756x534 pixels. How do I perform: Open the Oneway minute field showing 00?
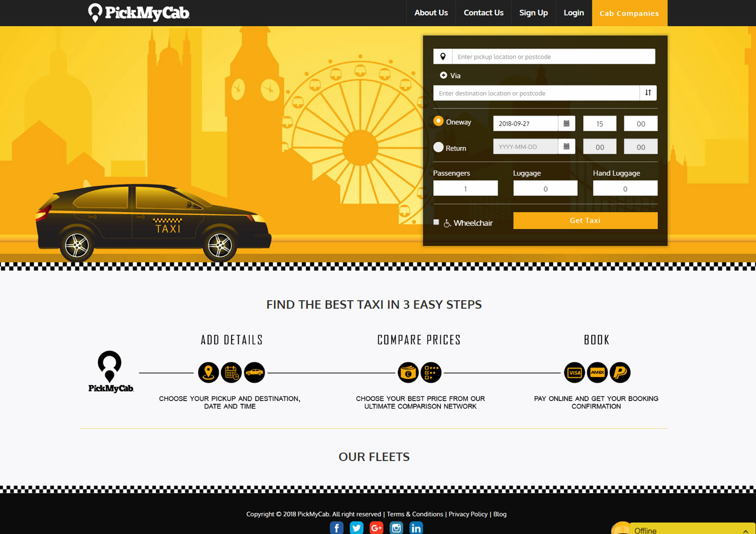641,123
